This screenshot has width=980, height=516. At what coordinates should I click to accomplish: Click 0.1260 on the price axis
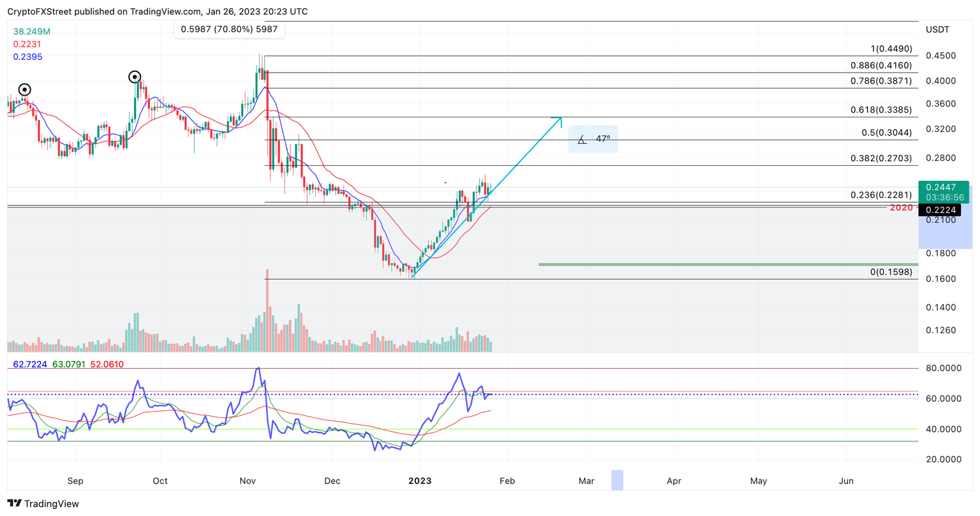tap(941, 330)
